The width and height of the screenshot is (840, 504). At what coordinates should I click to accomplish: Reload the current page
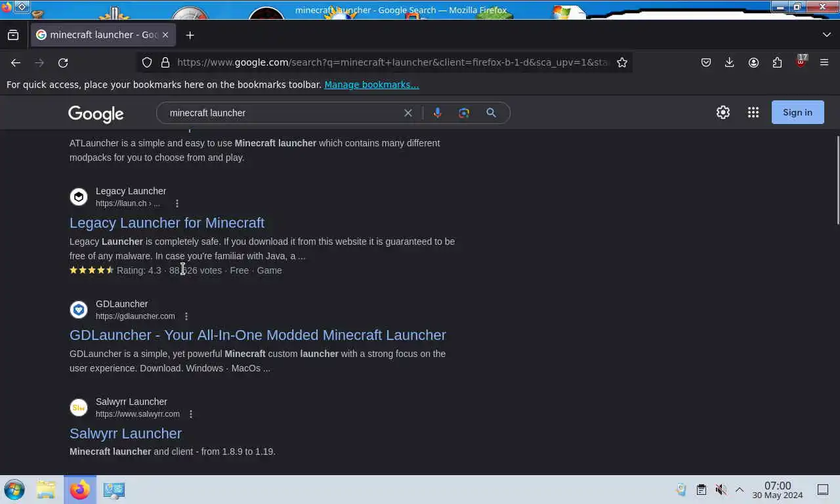pos(63,62)
